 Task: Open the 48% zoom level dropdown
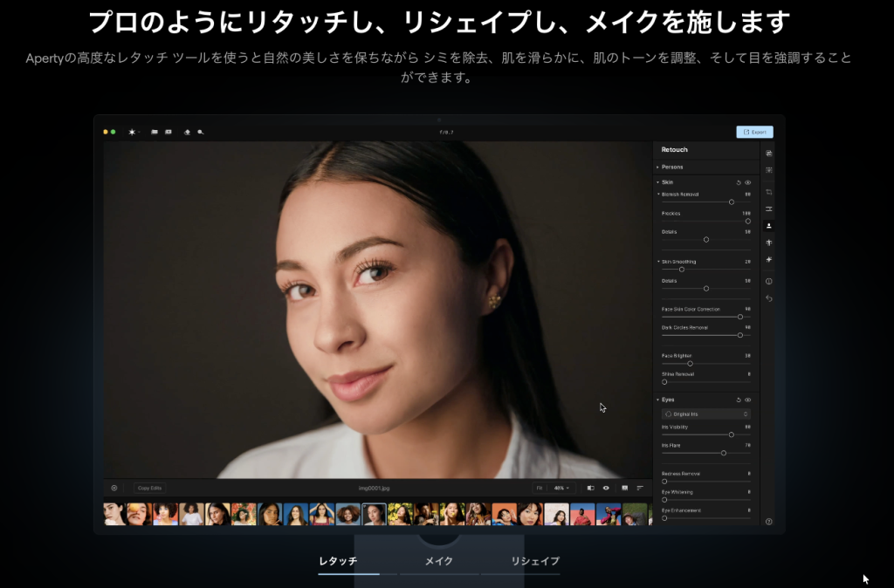[x=561, y=488]
